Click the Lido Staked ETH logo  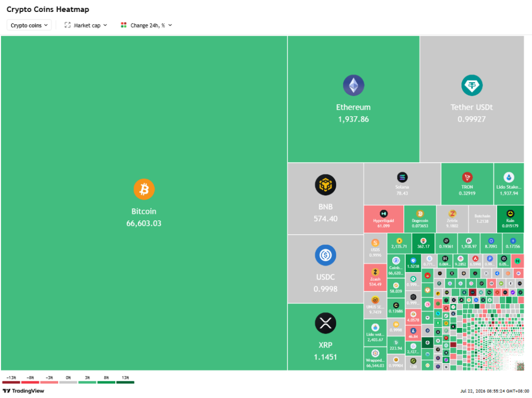509,177
